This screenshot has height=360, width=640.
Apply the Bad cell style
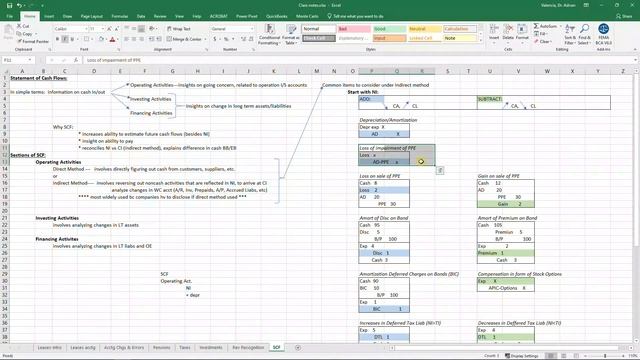(353, 29)
